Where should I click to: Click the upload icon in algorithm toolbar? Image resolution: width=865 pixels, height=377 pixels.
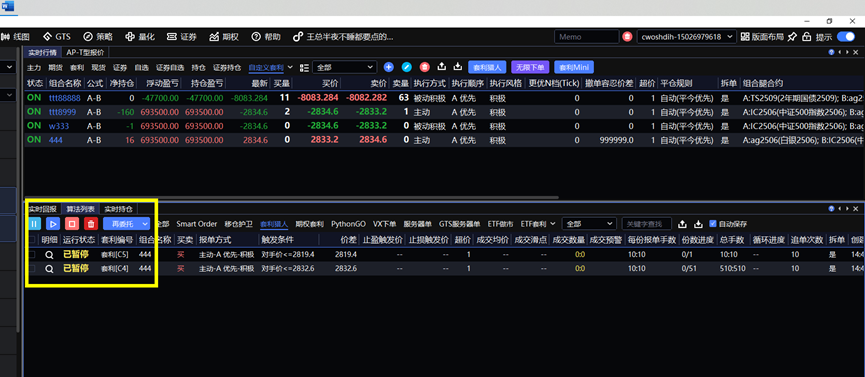click(682, 224)
